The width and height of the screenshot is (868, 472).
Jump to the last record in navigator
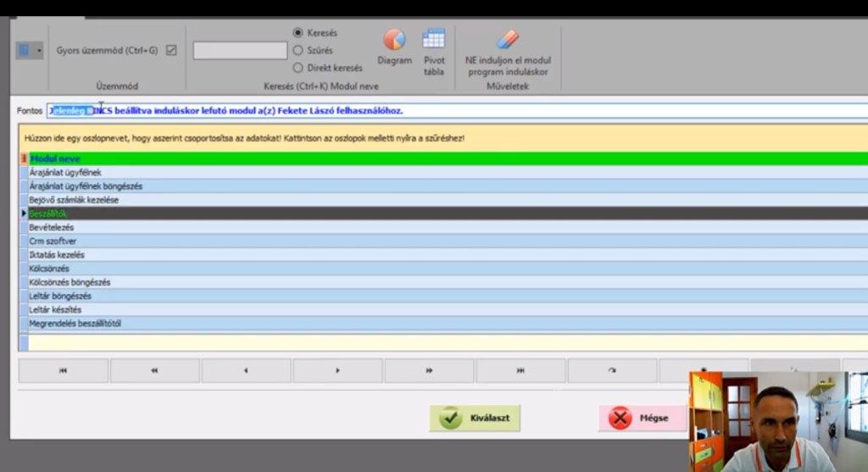(x=520, y=370)
